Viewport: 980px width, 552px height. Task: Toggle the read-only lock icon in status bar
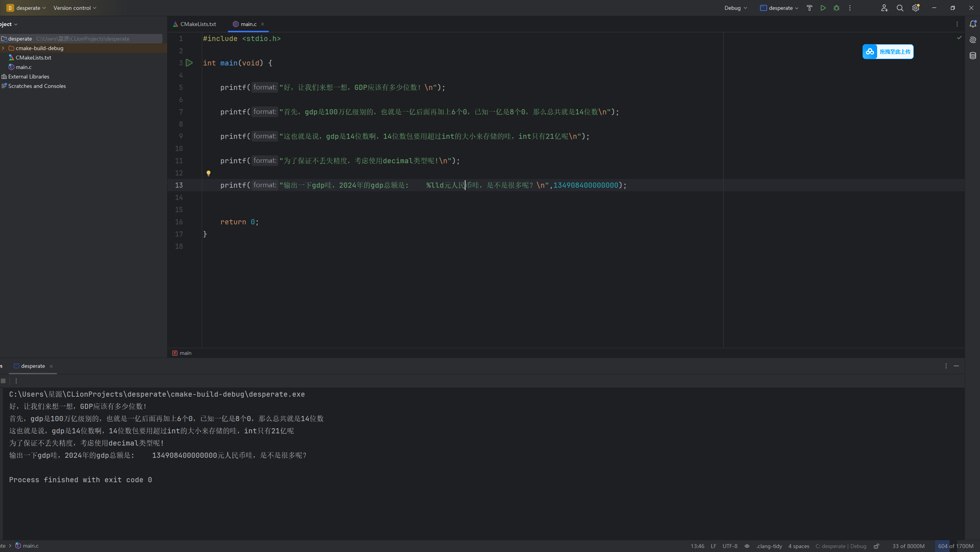pyautogui.click(x=876, y=546)
